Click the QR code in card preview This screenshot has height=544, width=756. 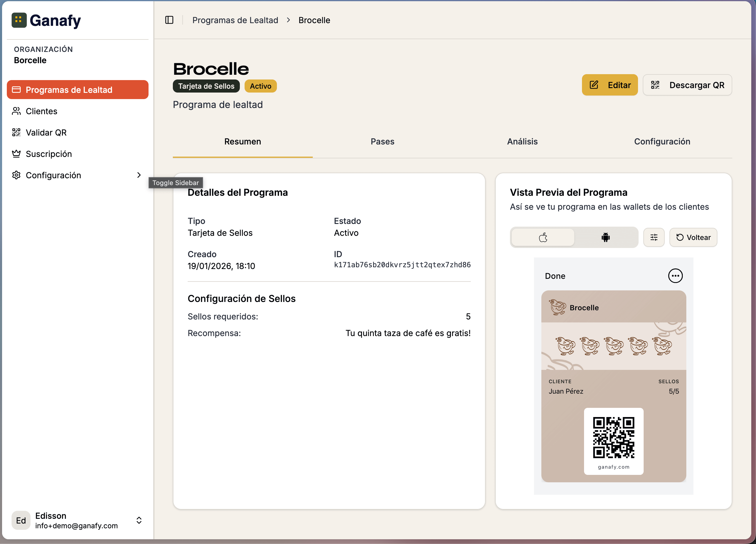[613, 437]
